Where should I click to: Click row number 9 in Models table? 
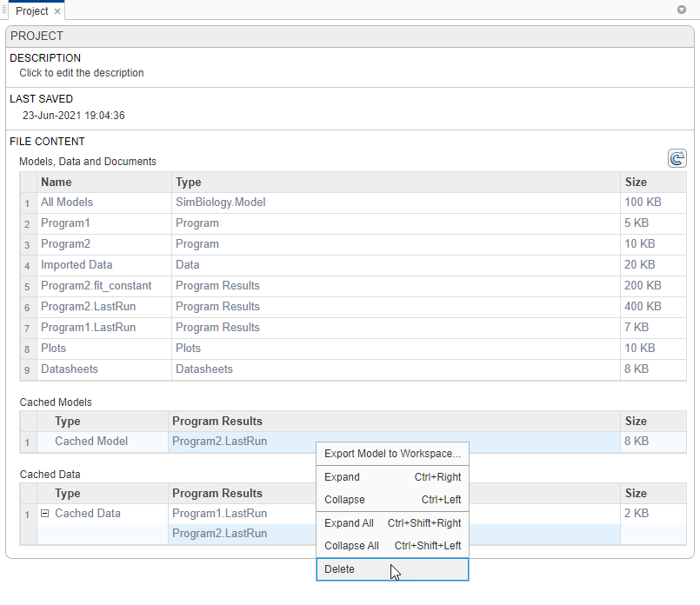point(27,370)
